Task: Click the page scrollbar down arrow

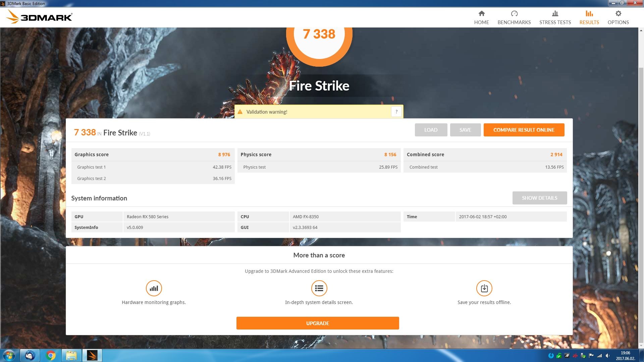Action: pos(641,346)
